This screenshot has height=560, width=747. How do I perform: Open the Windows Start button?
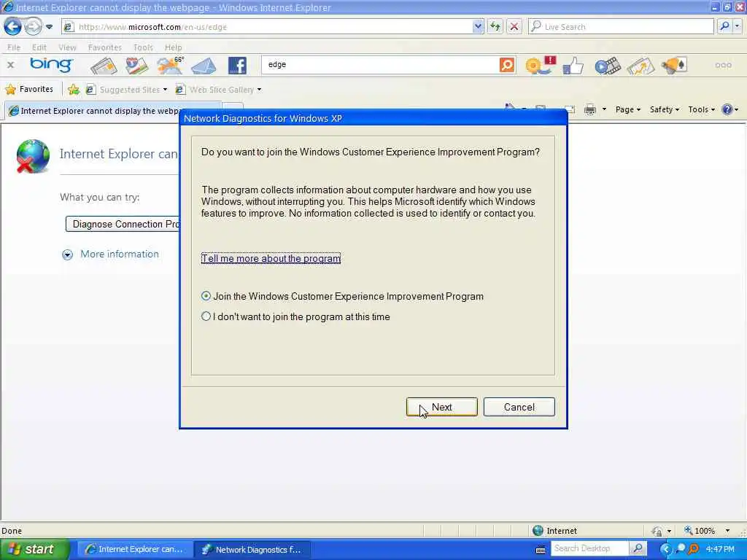coord(34,549)
